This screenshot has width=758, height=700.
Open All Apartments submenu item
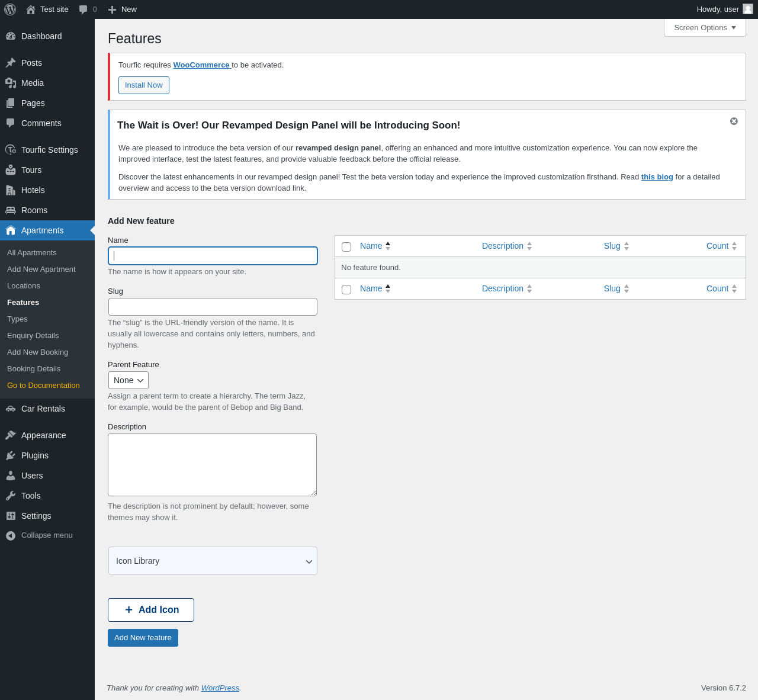32,252
